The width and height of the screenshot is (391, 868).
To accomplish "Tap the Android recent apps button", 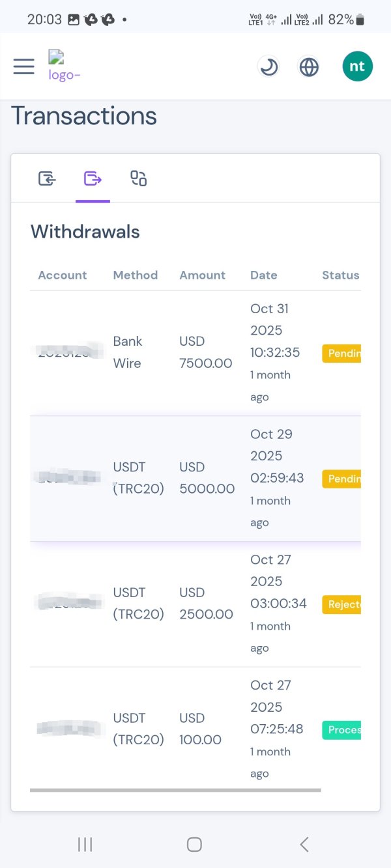I will (85, 845).
